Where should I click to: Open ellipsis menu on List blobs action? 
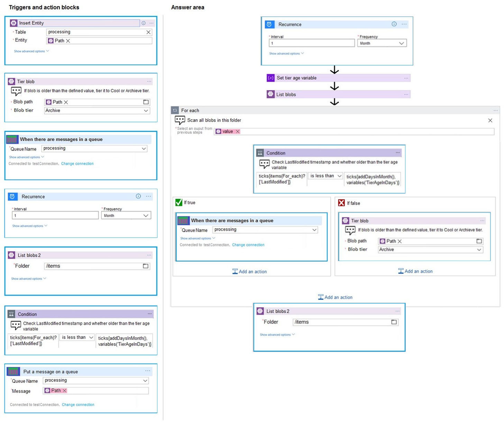(406, 94)
